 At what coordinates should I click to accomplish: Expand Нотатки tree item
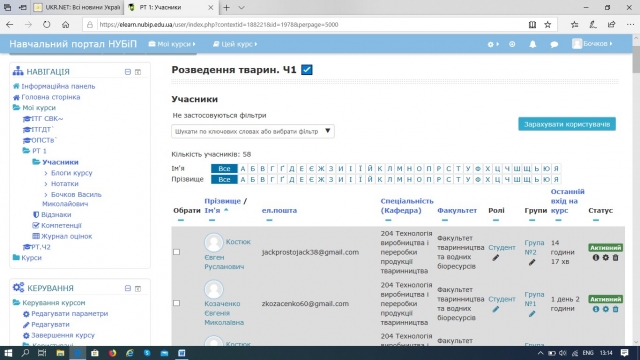click(x=45, y=184)
